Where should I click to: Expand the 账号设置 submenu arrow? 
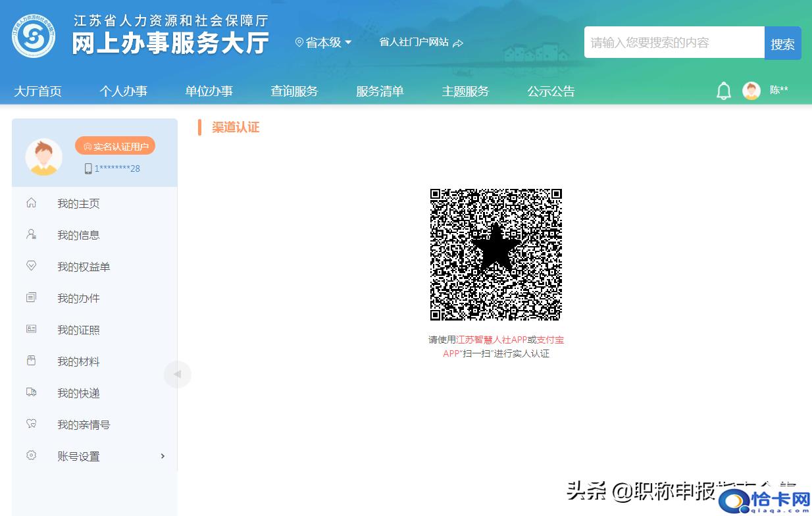163,456
